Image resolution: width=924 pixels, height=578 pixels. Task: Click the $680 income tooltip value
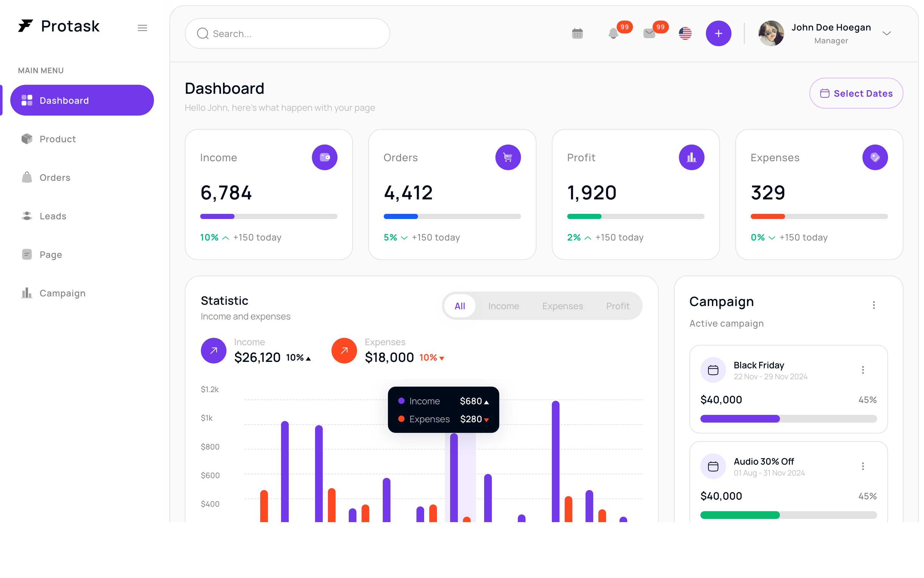tap(470, 401)
